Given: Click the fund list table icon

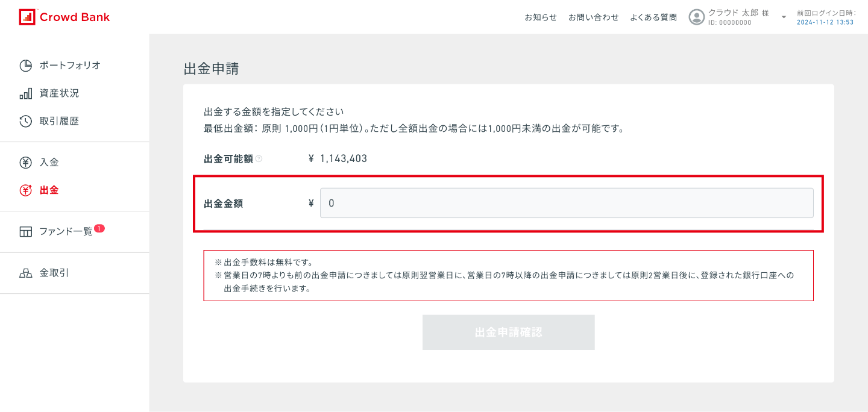Looking at the screenshot, I should click(25, 232).
